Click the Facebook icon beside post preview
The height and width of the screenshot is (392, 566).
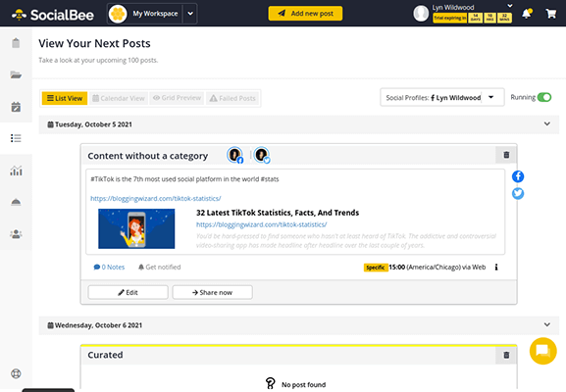(518, 176)
